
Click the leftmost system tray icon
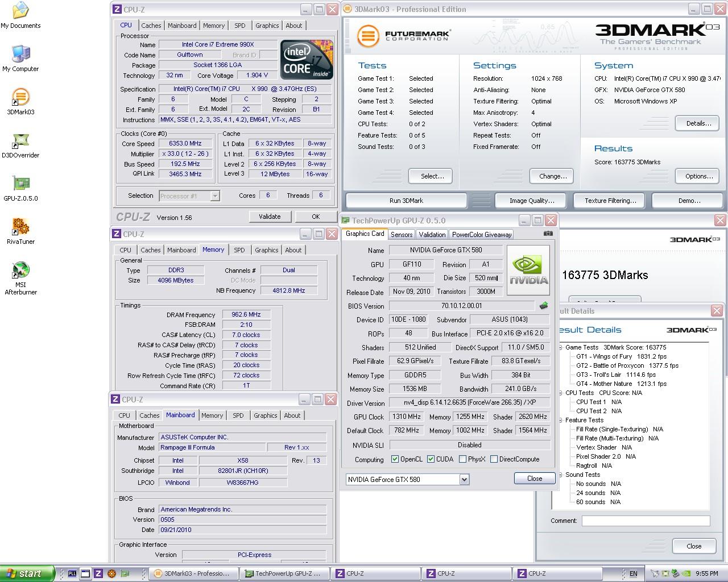[x=655, y=573]
